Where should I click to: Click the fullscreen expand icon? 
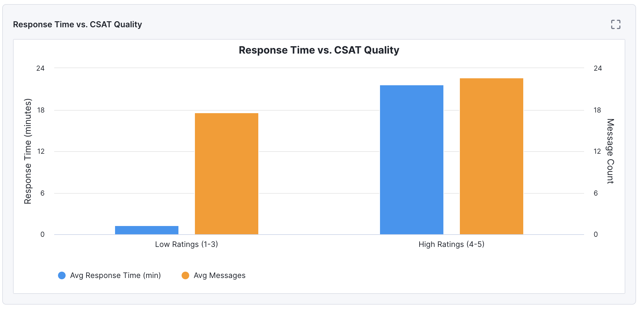pyautogui.click(x=616, y=24)
